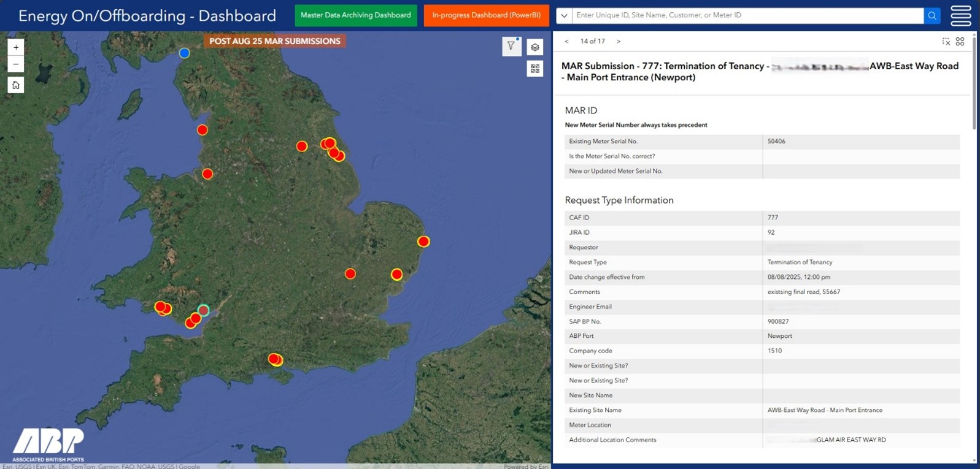Image resolution: width=980 pixels, height=469 pixels.
Task: Open the map layers panel
Action: 535,47
